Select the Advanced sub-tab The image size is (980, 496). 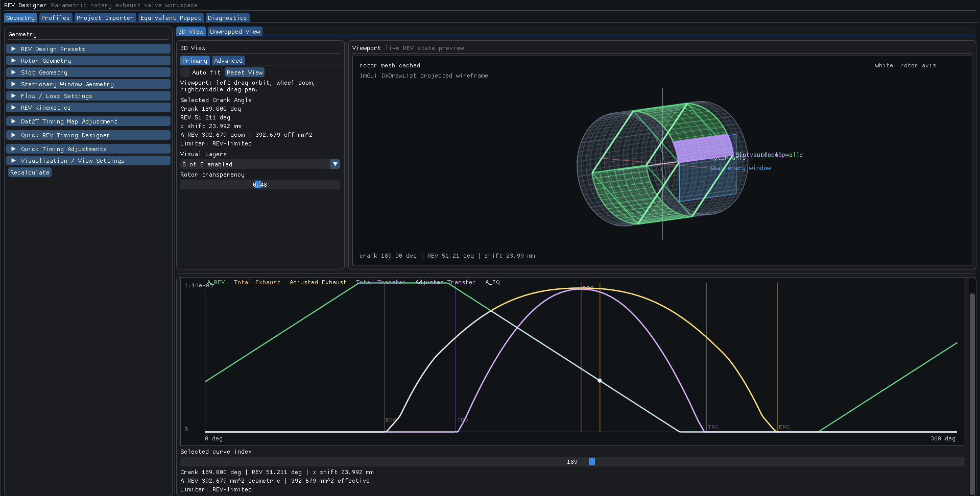point(228,61)
